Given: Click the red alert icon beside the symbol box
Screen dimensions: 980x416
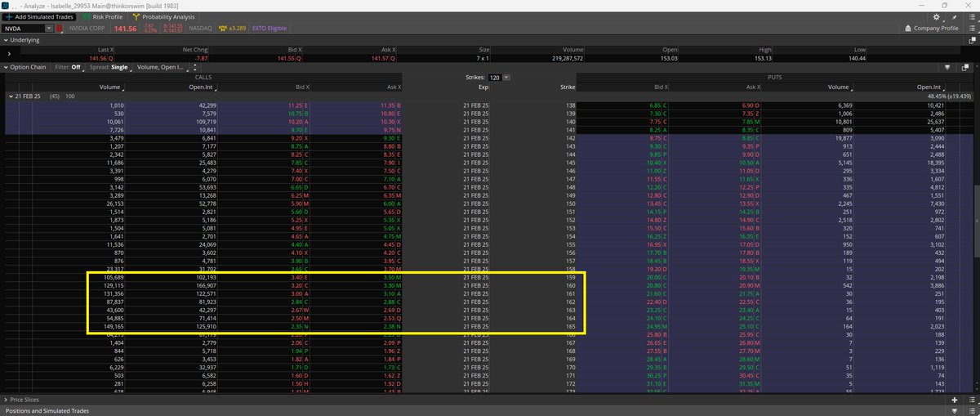Looking at the screenshot, I should click(x=60, y=28).
